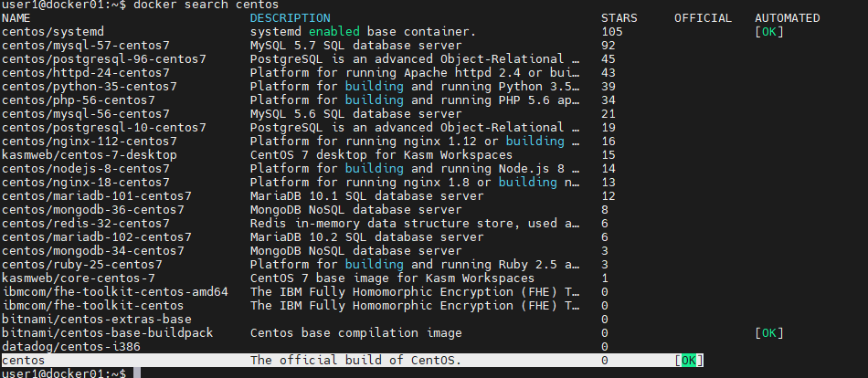The image size is (868, 378).
Task: Click the star count 21 for mysql-56
Action: (609, 114)
